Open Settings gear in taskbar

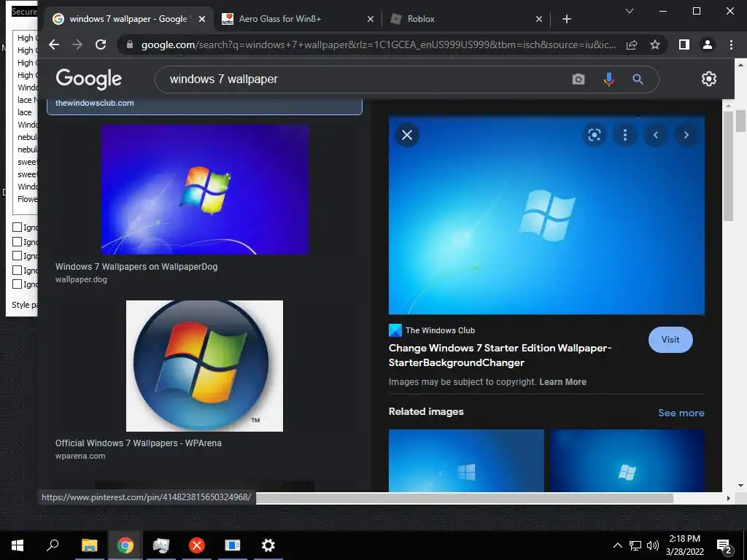point(268,545)
